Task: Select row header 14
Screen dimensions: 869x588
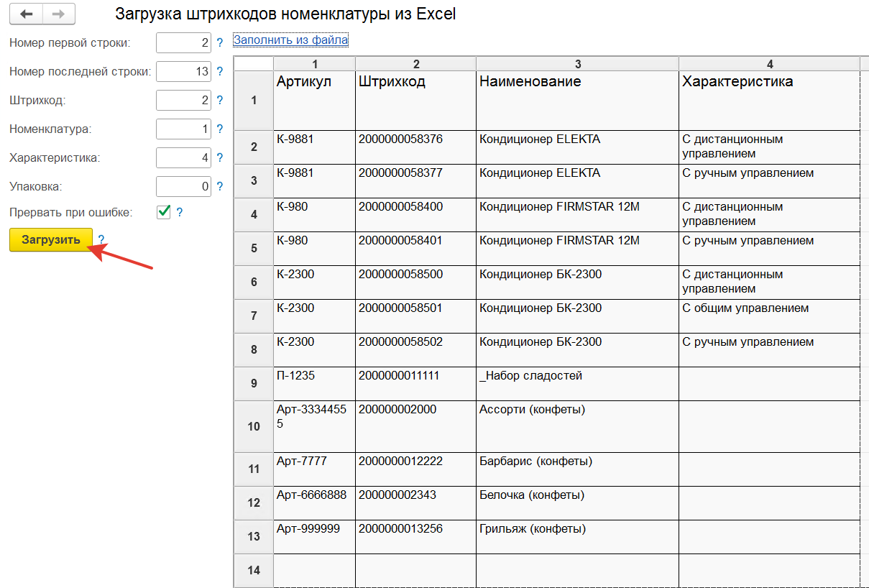Action: click(x=254, y=571)
